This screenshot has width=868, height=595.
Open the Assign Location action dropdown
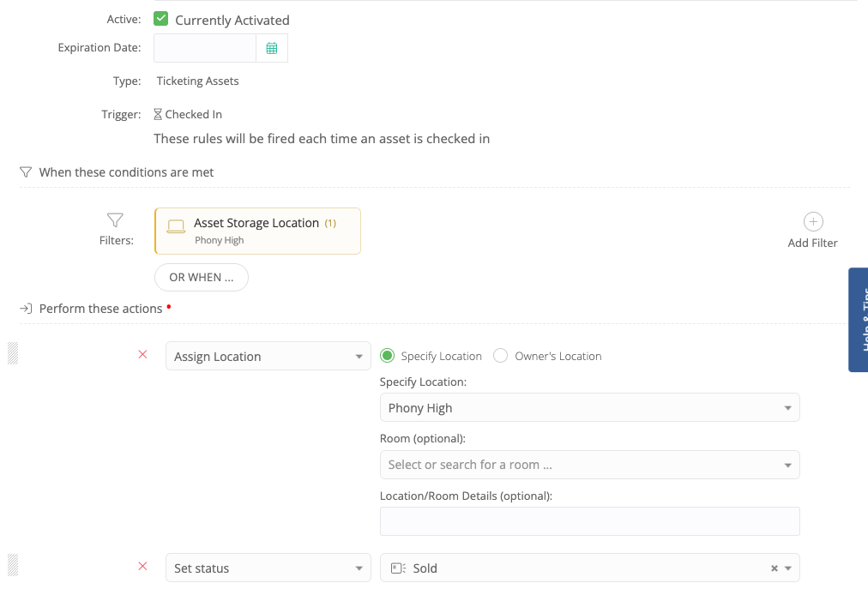click(x=268, y=356)
